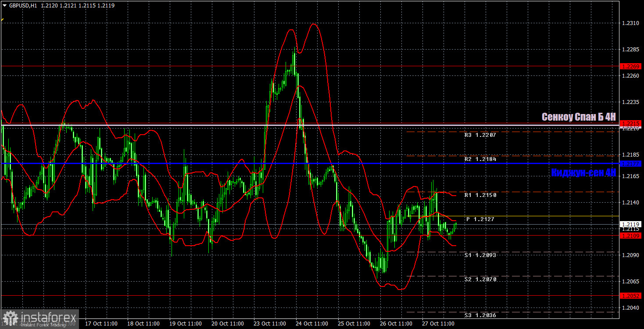The height and width of the screenshot is (329, 644).
Task: Click 1.2185 on the price scale
Action: click(x=630, y=155)
